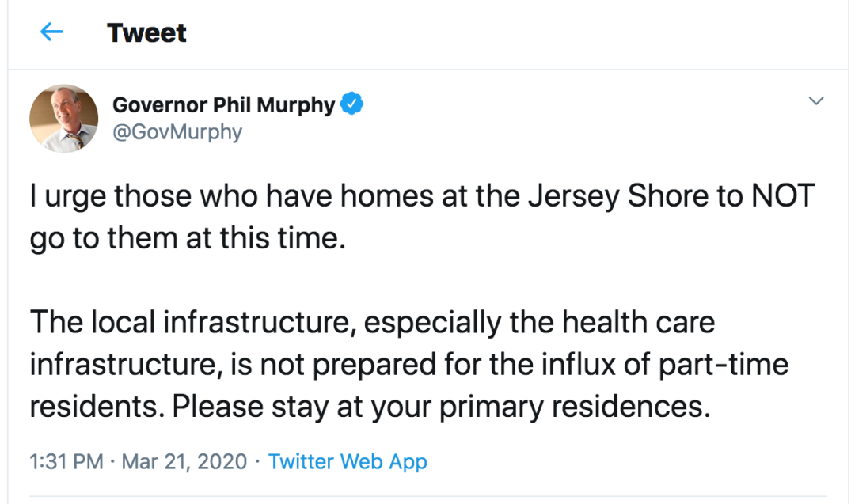Viewport: 855px width, 504px height.
Task: Click the words 'health care' in tweet
Action: pos(638,321)
